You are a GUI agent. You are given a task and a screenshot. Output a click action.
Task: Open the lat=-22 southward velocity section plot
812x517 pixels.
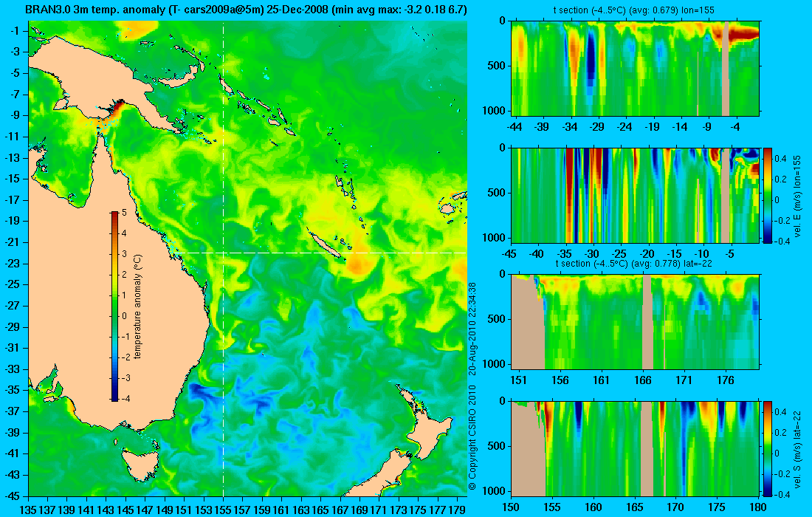636,448
